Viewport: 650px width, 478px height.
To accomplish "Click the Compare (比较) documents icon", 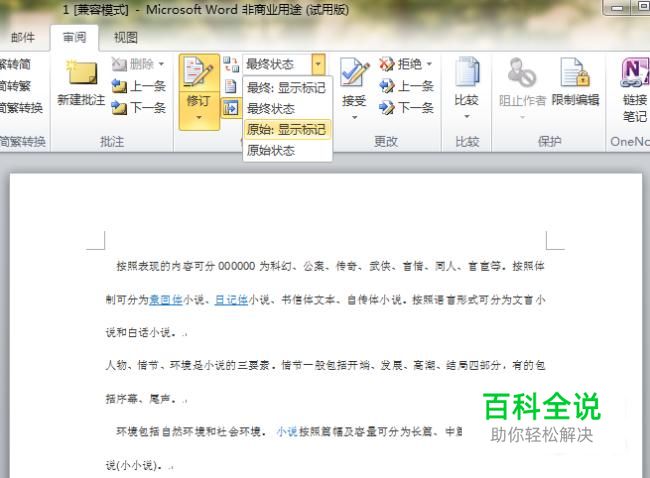I will [x=467, y=72].
